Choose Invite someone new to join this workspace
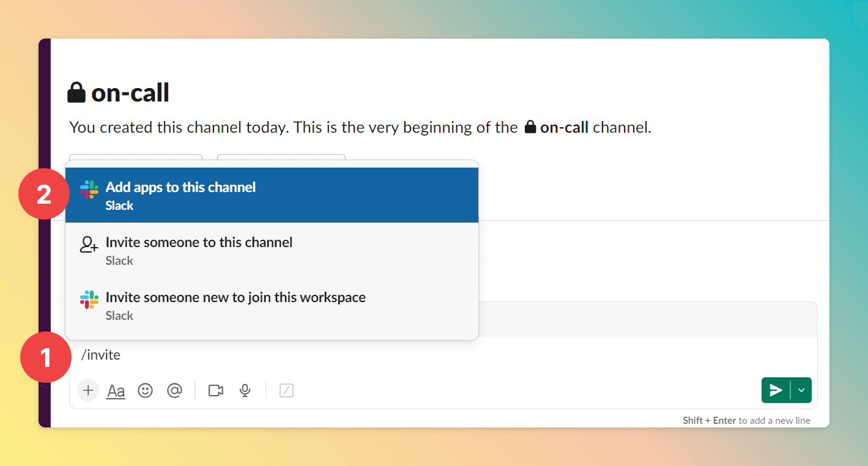This screenshot has height=466, width=868. (x=272, y=305)
